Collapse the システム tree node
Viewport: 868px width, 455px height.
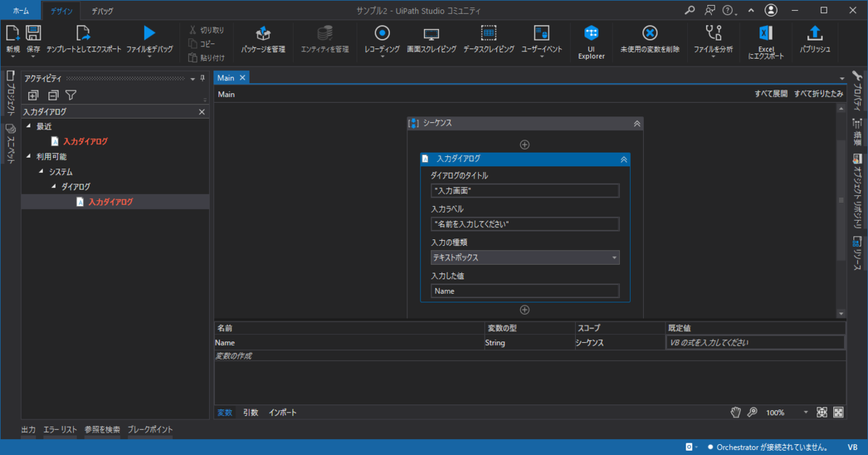coord(42,171)
